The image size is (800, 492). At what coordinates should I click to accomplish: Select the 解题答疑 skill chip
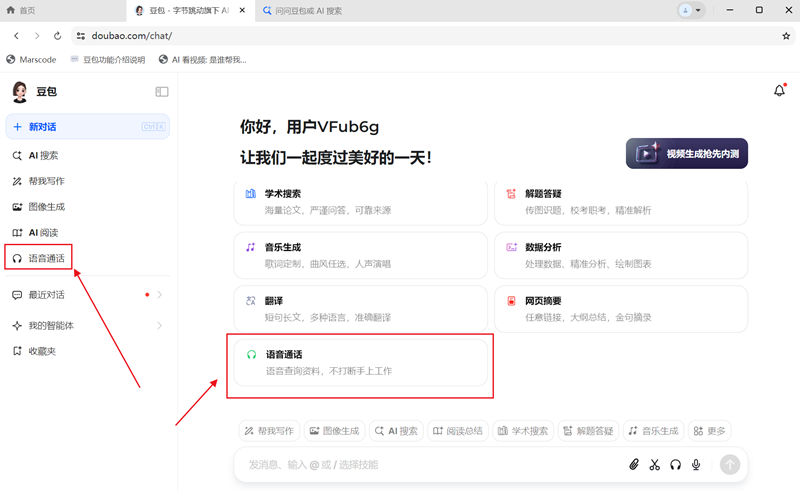click(x=588, y=431)
